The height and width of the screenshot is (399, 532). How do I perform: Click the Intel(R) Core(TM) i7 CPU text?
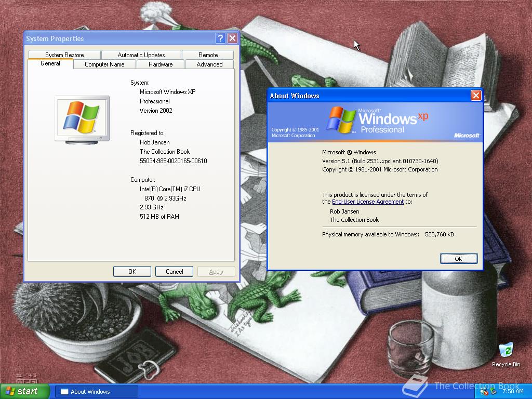(170, 189)
